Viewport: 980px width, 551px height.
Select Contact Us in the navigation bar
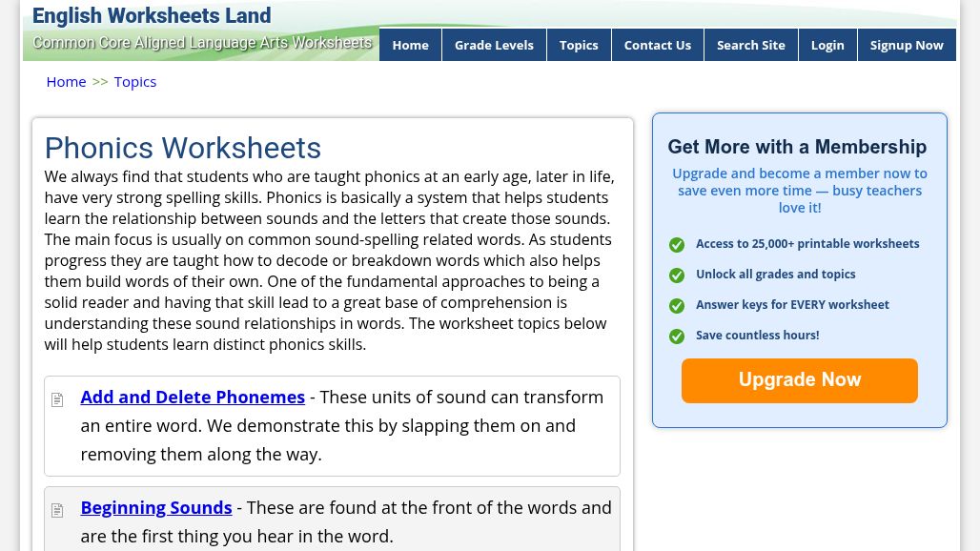point(657,45)
